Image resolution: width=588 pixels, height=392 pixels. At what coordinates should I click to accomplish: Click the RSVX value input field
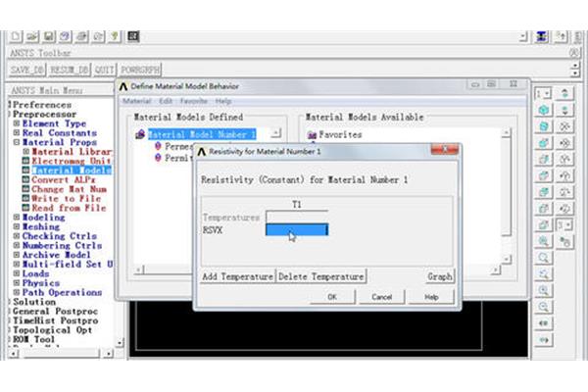(x=297, y=229)
